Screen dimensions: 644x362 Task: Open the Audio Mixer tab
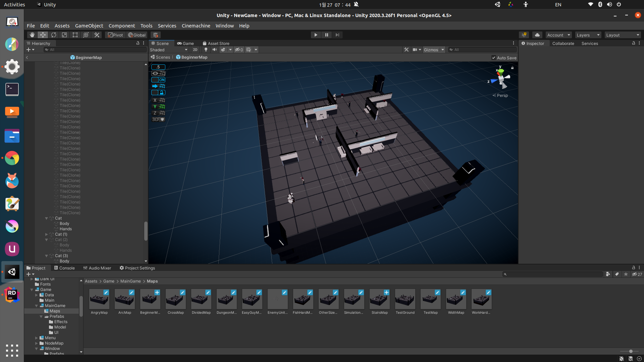(97, 268)
